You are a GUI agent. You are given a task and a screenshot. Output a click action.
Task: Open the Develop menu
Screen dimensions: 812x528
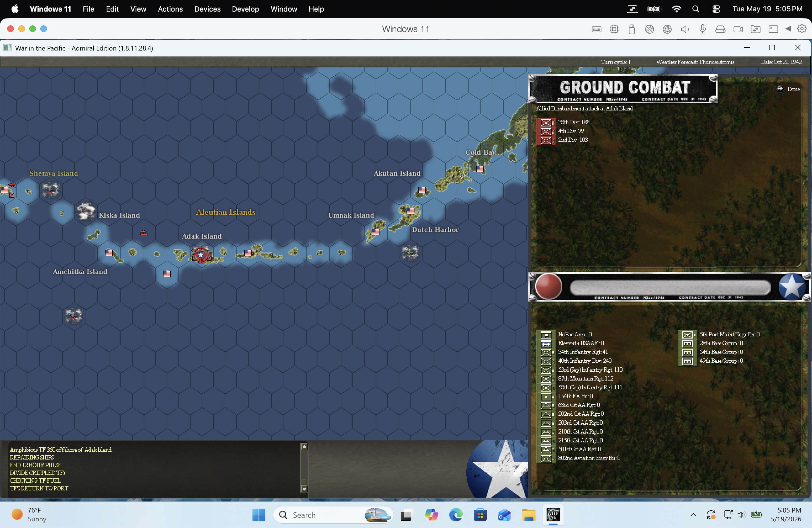point(245,9)
